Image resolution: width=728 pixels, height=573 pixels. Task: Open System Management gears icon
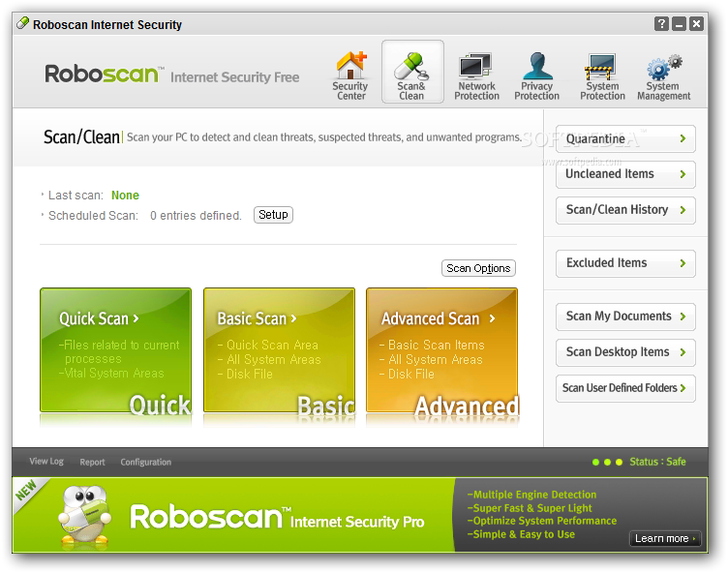coord(664,68)
